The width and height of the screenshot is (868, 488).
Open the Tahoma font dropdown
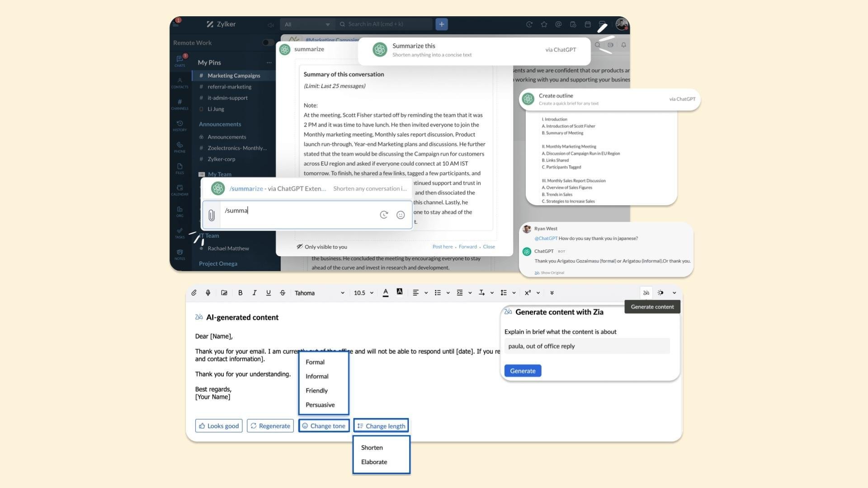319,293
